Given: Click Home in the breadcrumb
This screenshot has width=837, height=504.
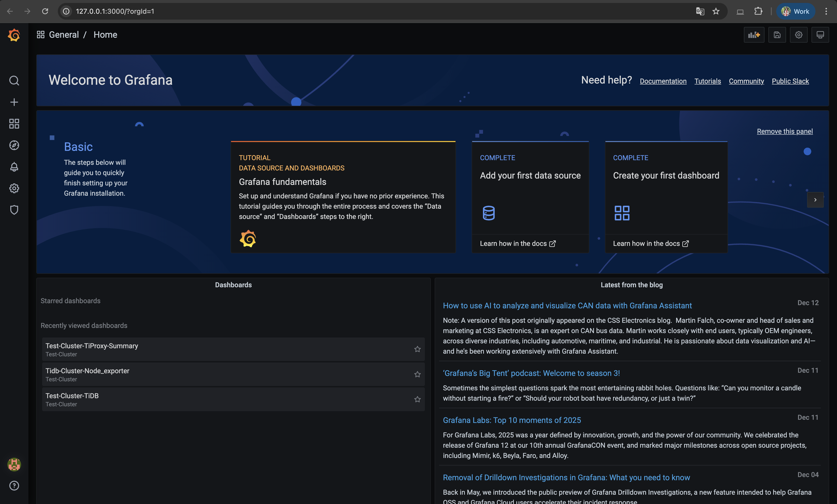Looking at the screenshot, I should pos(105,35).
